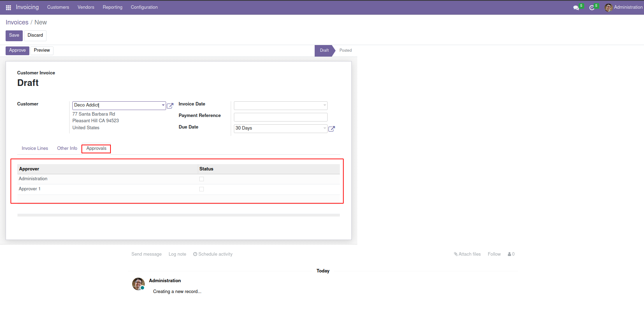
Task: Select the Administration approver row
Action: (179, 179)
